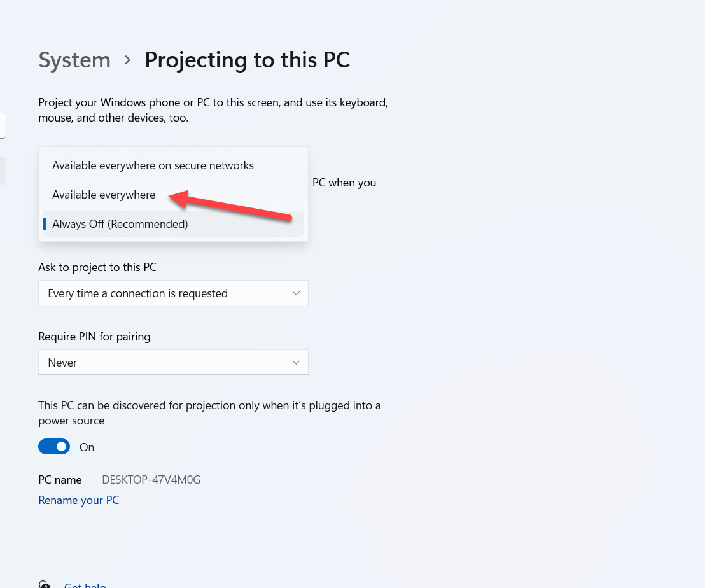Click the highlighted sidebar item at left edge
The image size is (705, 588).
click(x=3, y=171)
